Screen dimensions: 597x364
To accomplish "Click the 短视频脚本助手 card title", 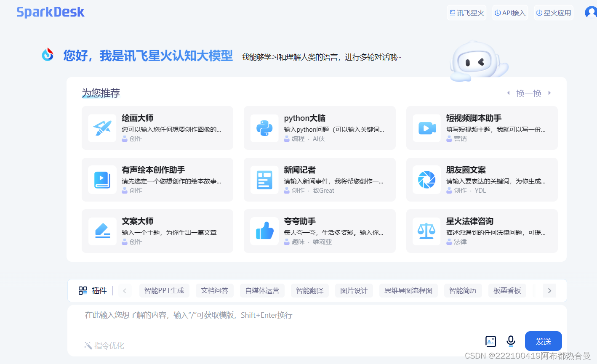I will coord(474,118).
